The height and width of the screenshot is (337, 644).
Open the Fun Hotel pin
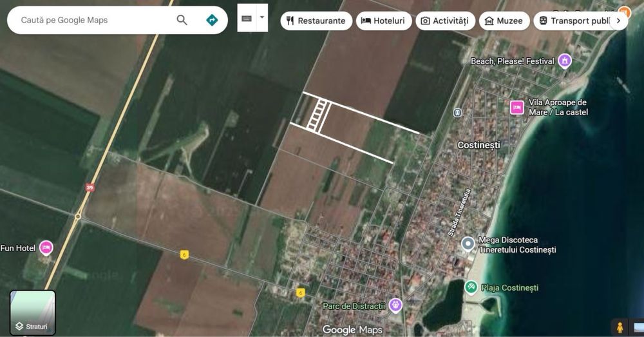click(46, 248)
